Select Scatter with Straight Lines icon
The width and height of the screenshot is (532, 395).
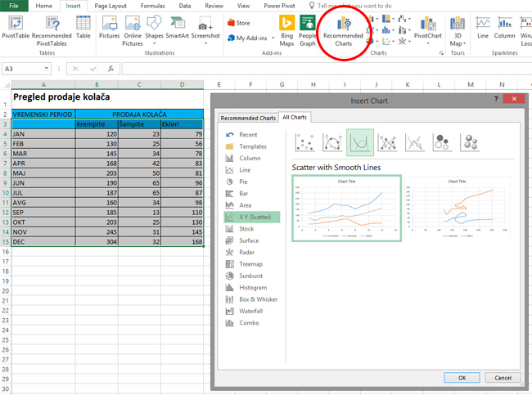tap(415, 142)
